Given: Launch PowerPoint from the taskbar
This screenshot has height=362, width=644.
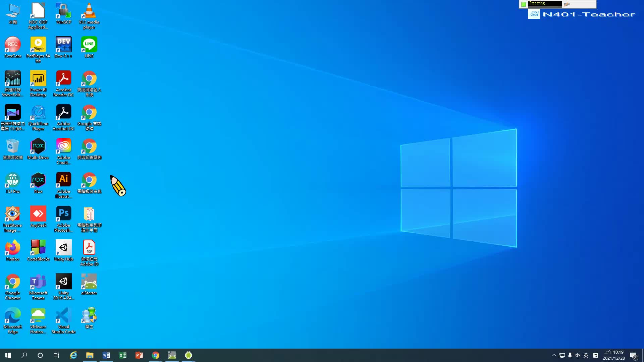Looking at the screenshot, I should click(x=139, y=355).
